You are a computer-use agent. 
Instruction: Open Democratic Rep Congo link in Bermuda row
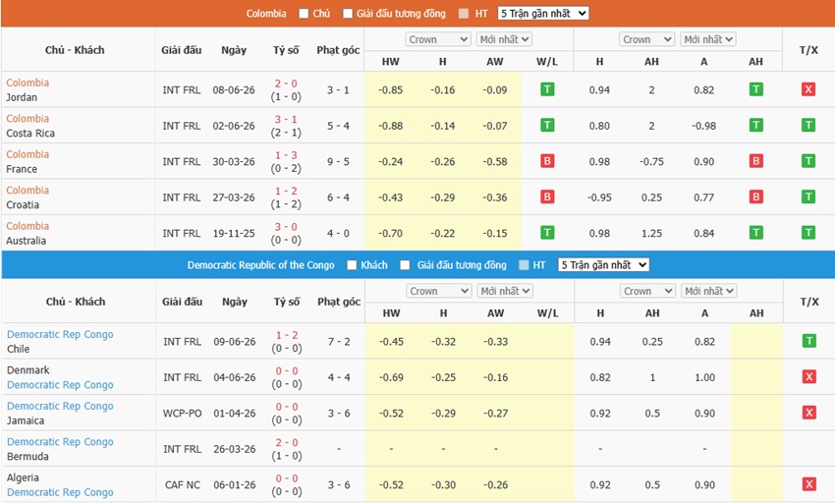pyautogui.click(x=60, y=442)
